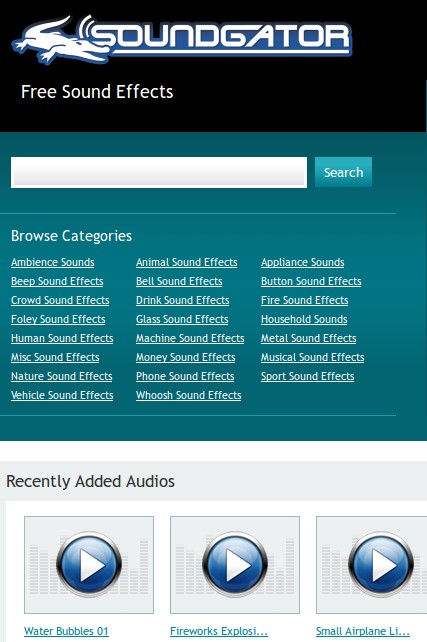This screenshot has width=427, height=642.
Task: Open Sport Sound Effects category
Action: [x=307, y=376]
